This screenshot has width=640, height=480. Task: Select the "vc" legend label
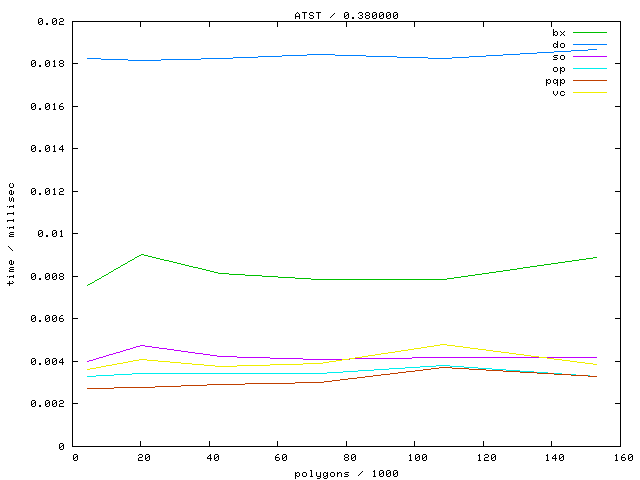tap(558, 93)
